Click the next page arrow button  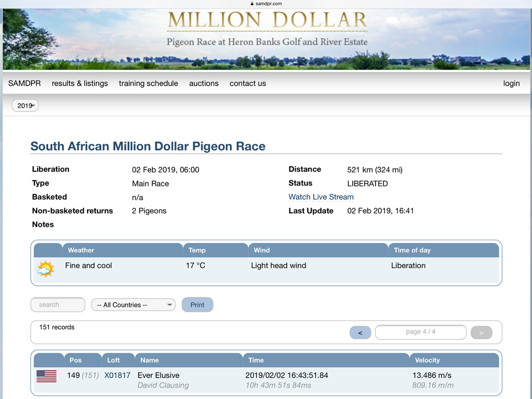pyautogui.click(x=481, y=333)
